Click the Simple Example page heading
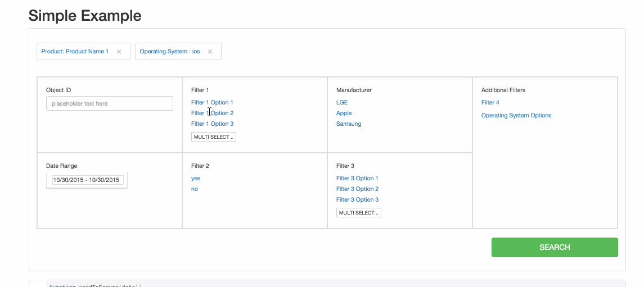 tap(85, 16)
